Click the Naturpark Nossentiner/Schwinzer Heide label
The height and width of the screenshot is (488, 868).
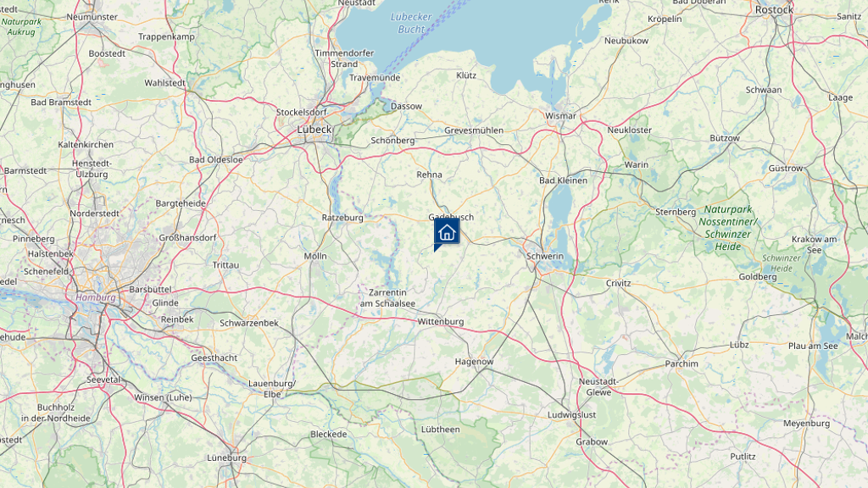[728, 228]
